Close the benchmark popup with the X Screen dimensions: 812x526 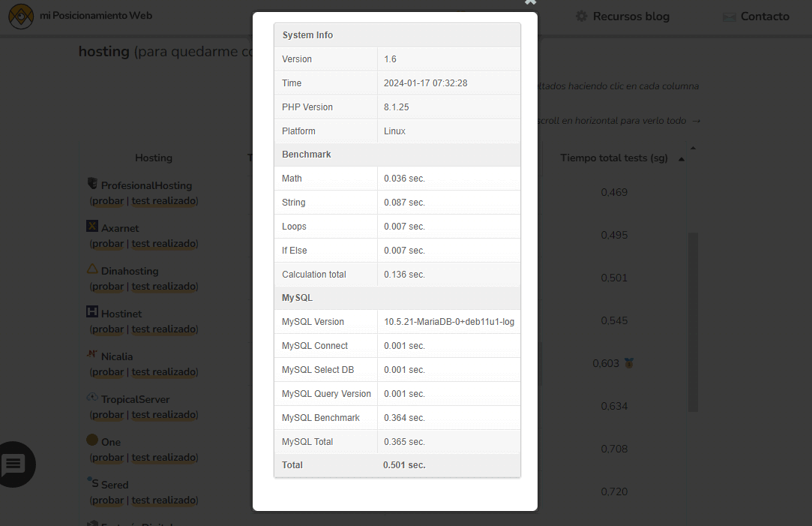pos(530,2)
